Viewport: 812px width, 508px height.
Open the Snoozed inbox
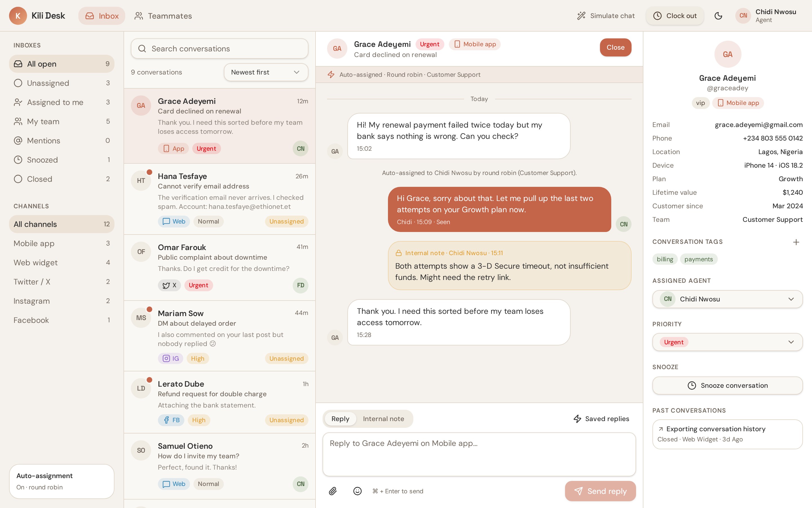point(61,159)
